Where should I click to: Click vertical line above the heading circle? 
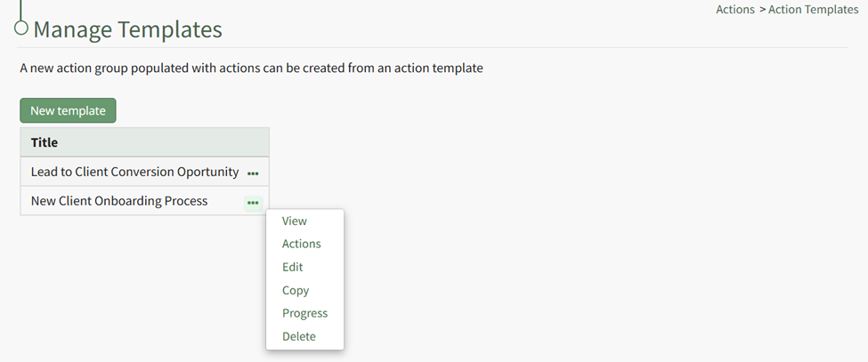tap(21, 9)
